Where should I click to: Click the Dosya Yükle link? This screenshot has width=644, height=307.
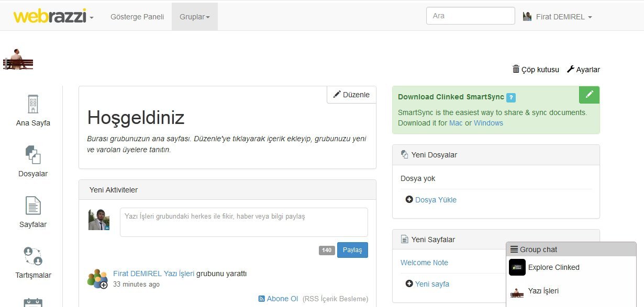pyautogui.click(x=435, y=200)
